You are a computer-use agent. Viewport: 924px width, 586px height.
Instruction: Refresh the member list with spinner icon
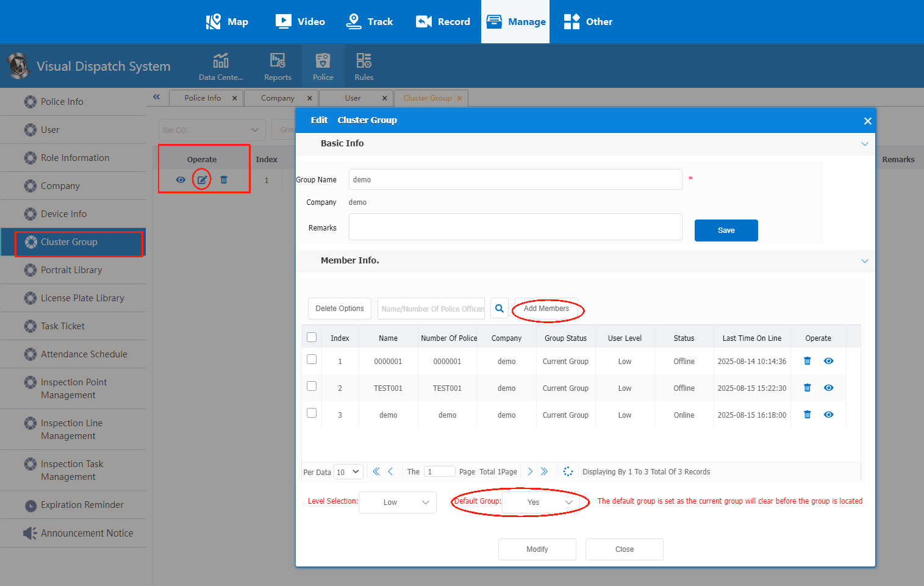(x=568, y=471)
